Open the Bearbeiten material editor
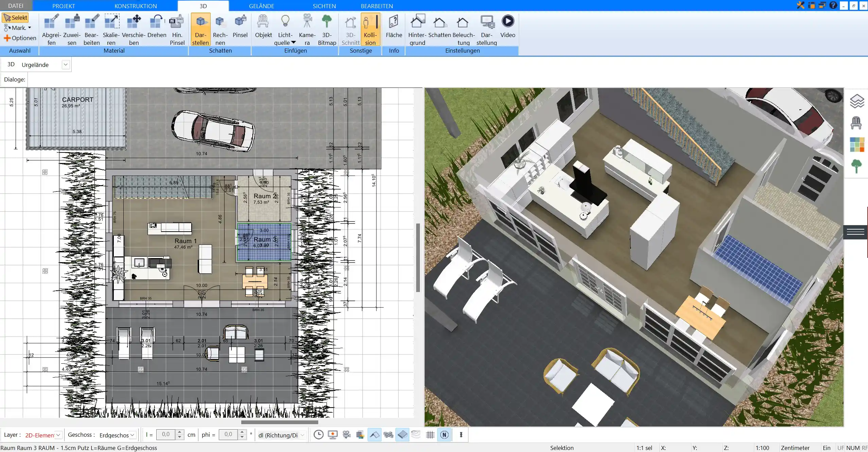868x452 pixels. point(92,30)
